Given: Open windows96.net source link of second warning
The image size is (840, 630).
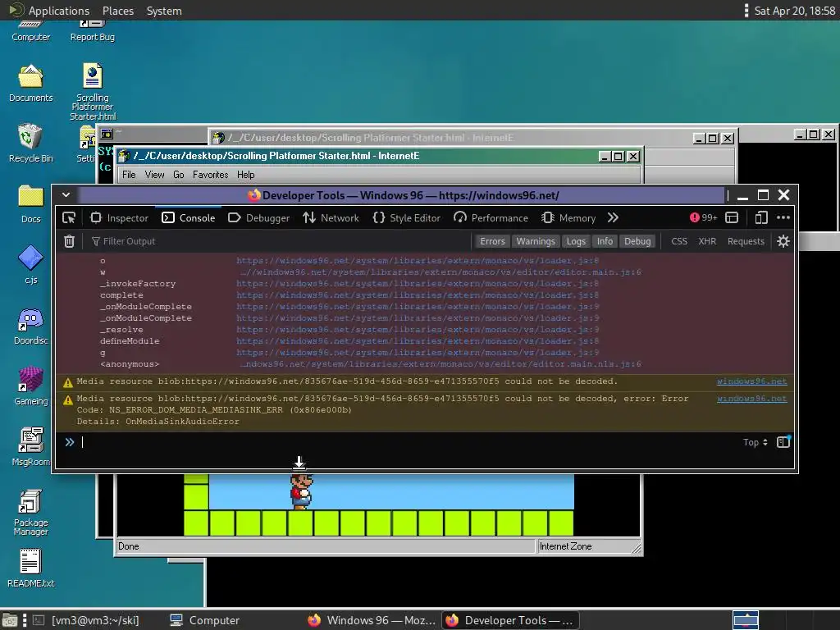Looking at the screenshot, I should click(751, 399).
